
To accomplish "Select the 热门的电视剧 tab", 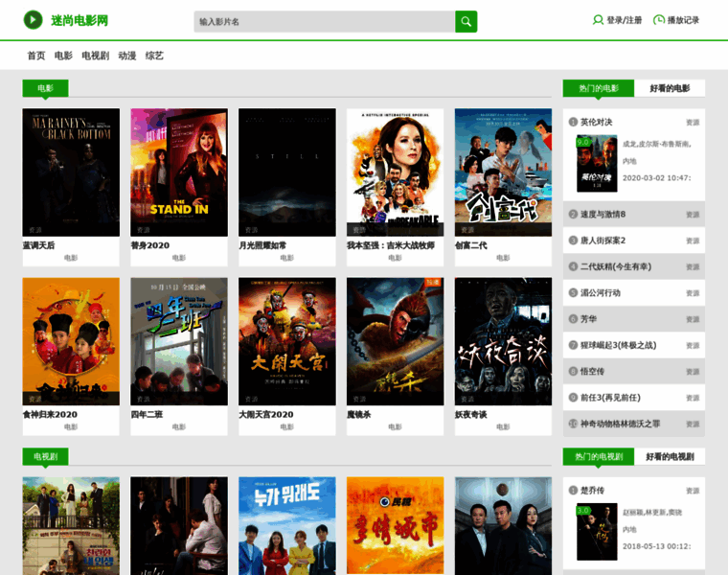I will click(x=599, y=456).
